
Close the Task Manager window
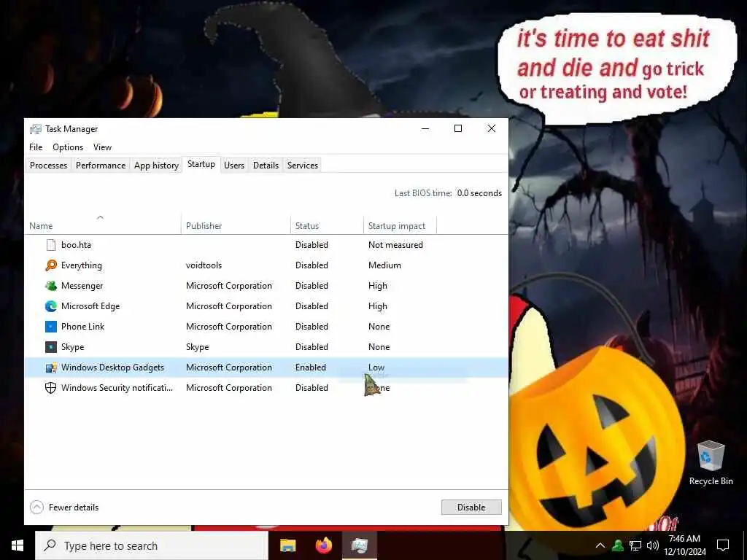[492, 128]
